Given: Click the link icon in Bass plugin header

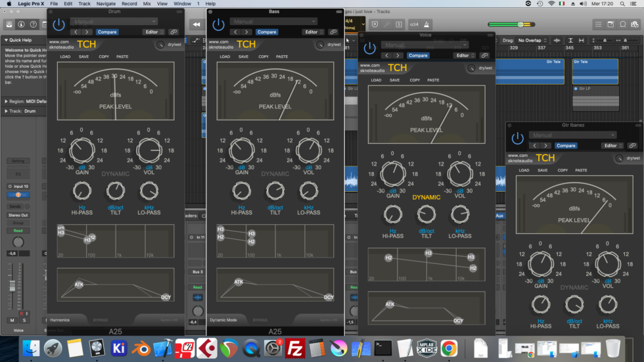Looking at the screenshot, I should (333, 32).
